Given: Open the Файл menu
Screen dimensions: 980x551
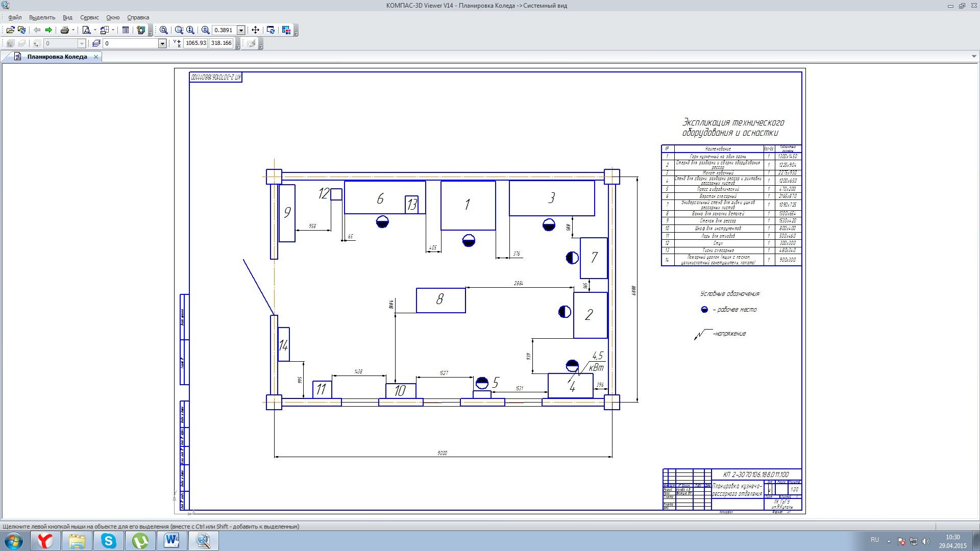Looking at the screenshot, I should [x=15, y=17].
